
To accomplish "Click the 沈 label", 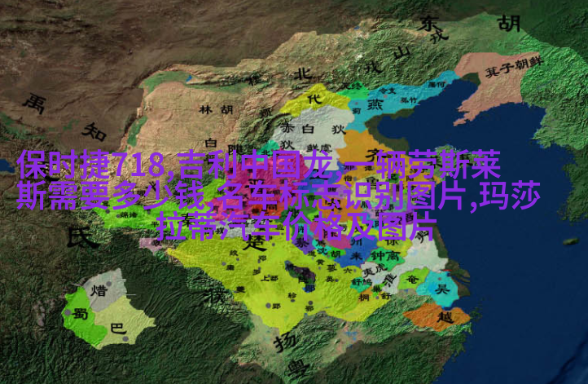I will point(323,252).
